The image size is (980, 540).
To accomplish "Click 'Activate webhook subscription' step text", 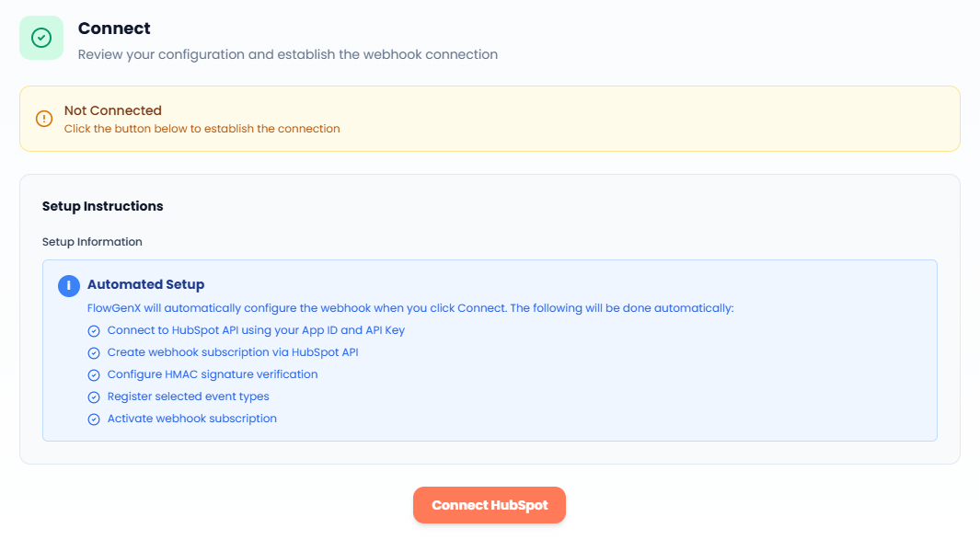I will (191, 419).
